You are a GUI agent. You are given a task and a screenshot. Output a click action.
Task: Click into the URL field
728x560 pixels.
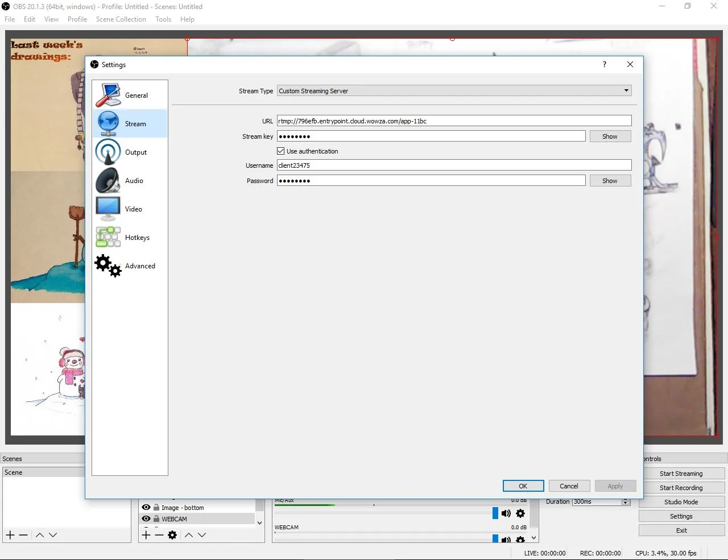point(454,121)
